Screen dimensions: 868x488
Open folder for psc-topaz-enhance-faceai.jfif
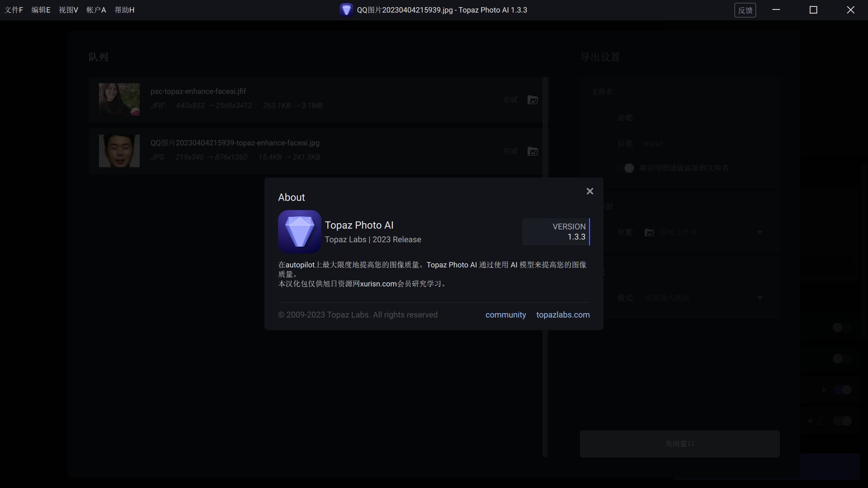(533, 100)
